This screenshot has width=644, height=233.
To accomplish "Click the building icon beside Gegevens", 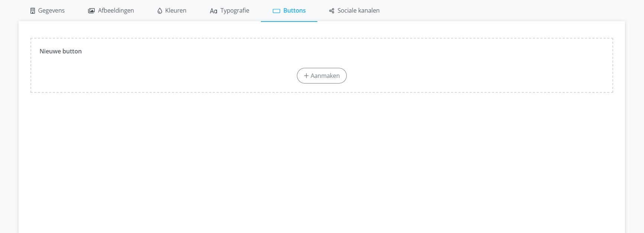I will coord(33,11).
